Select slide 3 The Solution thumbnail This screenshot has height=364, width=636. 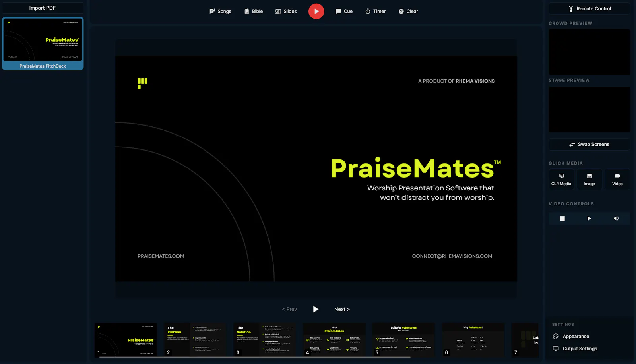(x=265, y=340)
